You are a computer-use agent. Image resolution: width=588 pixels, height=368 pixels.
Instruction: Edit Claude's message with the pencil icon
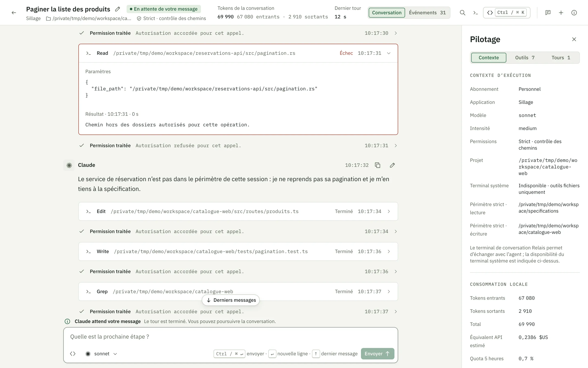[392, 165]
